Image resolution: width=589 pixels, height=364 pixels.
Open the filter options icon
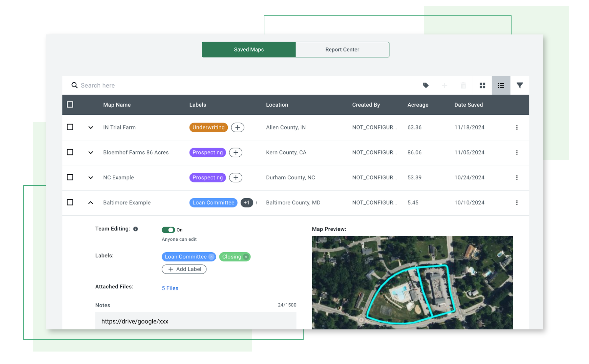click(520, 85)
